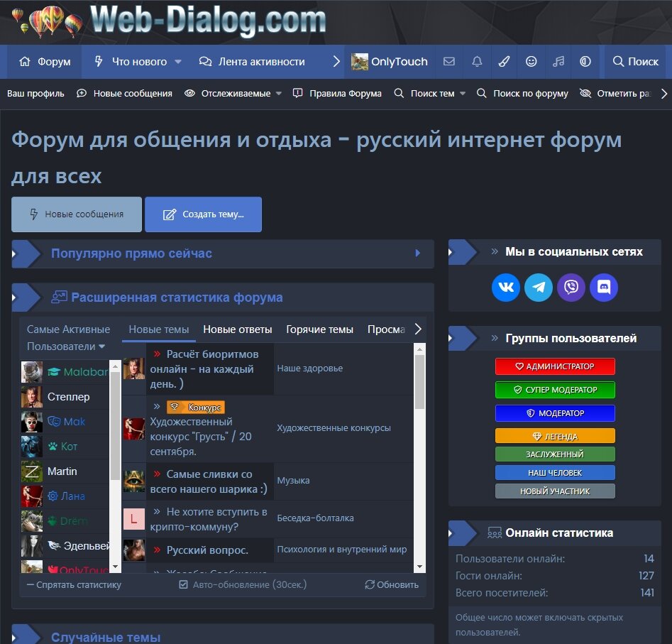Click the eye icon of Отслеживаемые
This screenshot has height=644, width=672.
189,93
